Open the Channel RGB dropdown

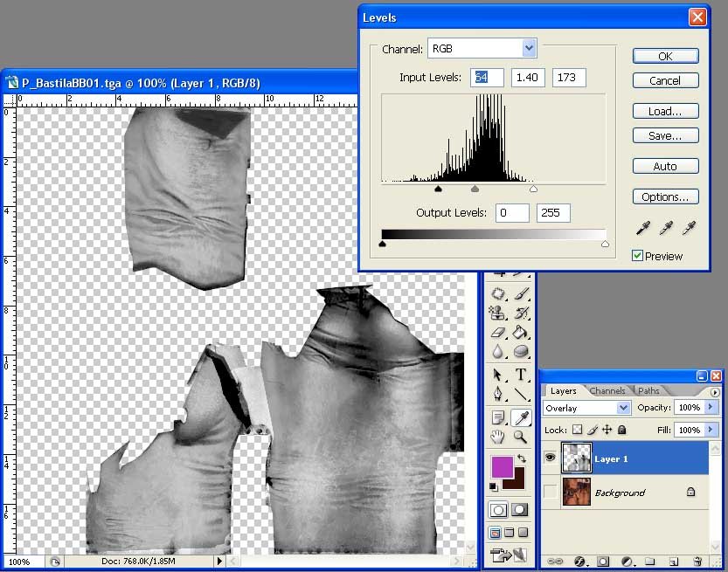[529, 49]
